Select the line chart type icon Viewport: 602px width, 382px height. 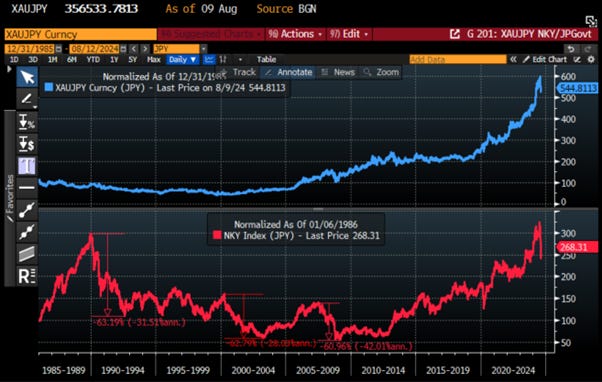209,60
